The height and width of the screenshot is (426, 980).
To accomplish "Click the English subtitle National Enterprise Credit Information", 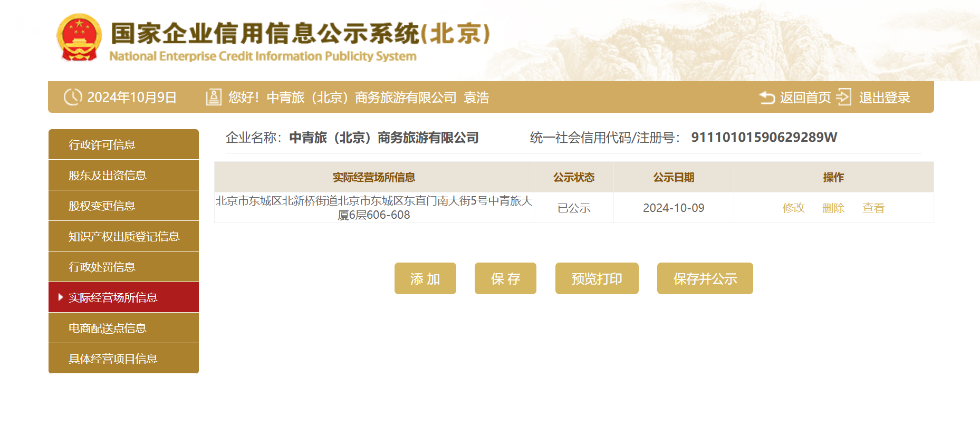I will (263, 56).
